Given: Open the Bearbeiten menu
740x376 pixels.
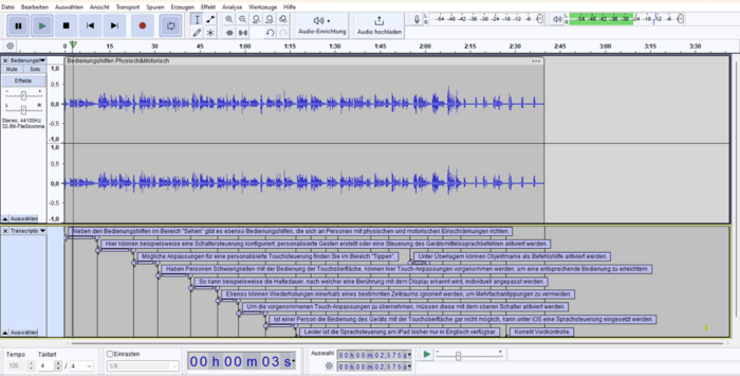Looking at the screenshot, I should click(x=35, y=7).
